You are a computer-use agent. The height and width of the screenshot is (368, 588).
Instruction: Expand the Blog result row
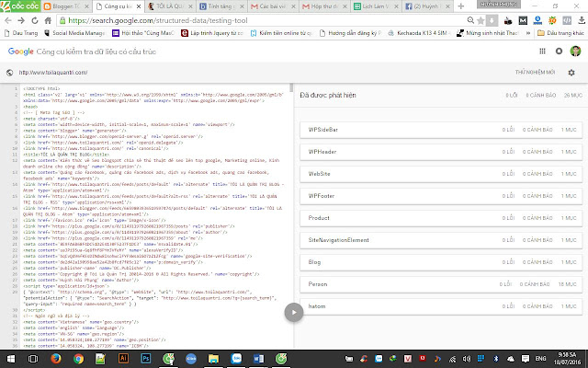click(441, 262)
